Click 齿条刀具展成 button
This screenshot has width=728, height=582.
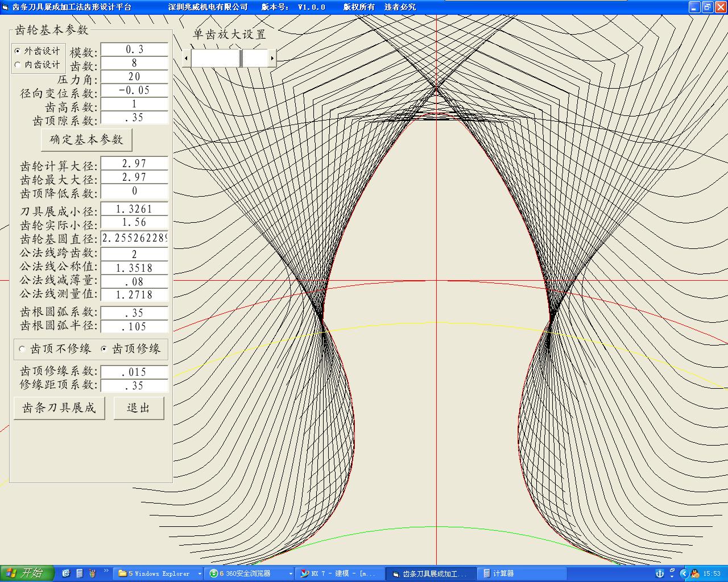point(59,408)
